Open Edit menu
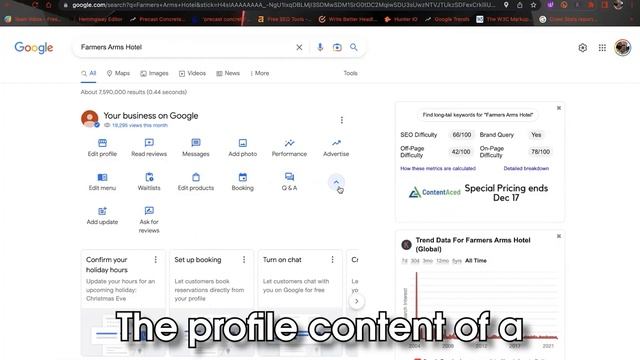 (x=102, y=182)
